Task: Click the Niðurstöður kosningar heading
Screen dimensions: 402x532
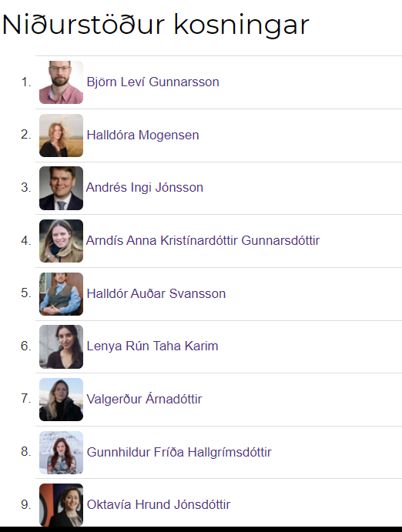Action: 156,25
